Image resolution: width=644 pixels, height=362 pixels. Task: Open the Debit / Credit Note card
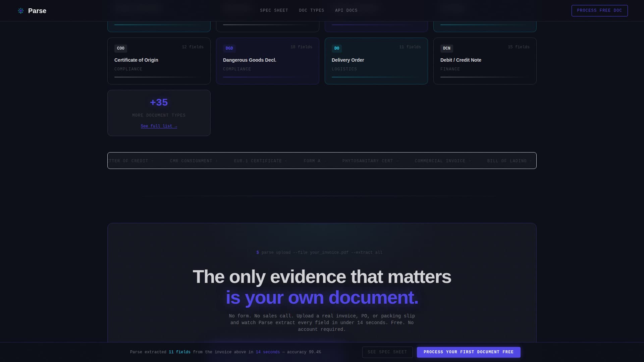[485, 61]
